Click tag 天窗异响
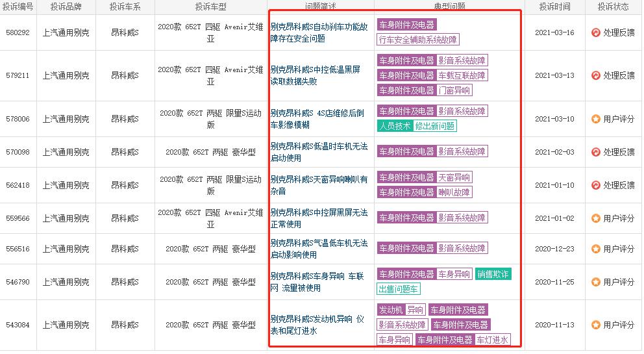Screen dimensions: 644x354 pyautogui.click(x=454, y=177)
